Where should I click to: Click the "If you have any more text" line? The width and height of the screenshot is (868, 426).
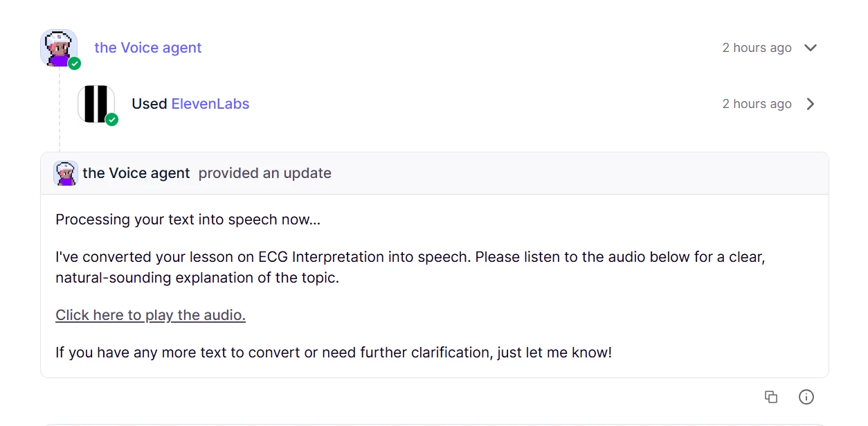(334, 353)
